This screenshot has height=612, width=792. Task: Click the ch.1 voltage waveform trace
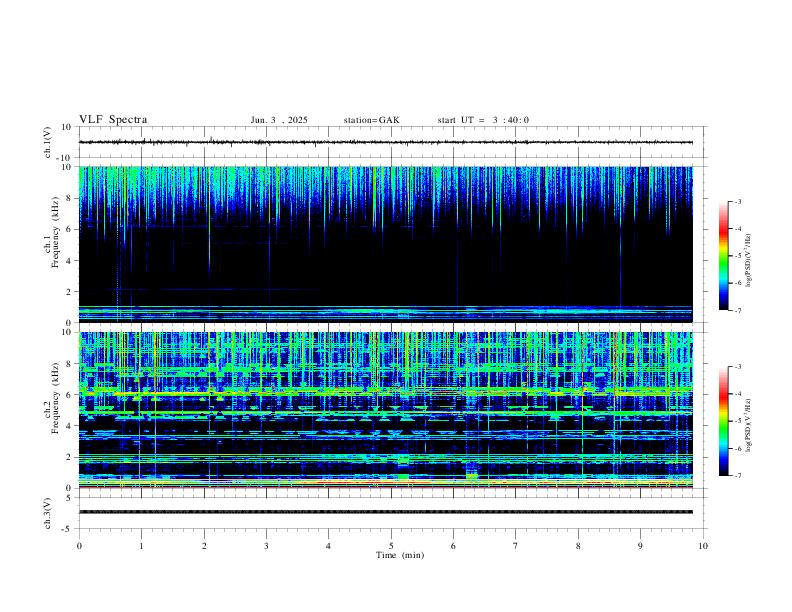pyautogui.click(x=385, y=142)
